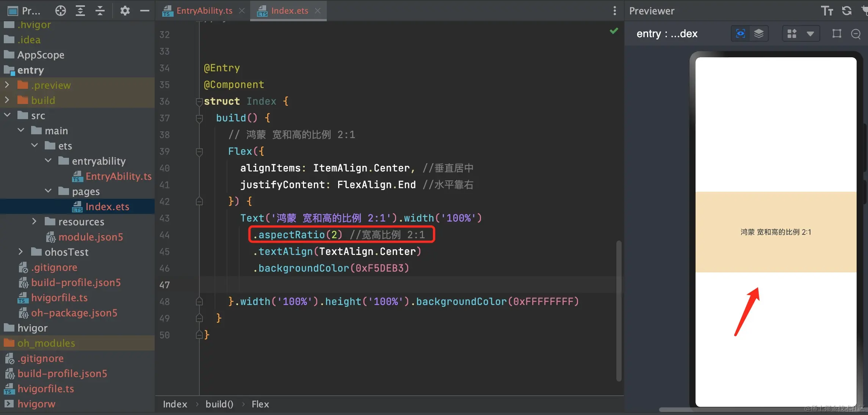Toggle the fold marker on struct Index line

click(199, 101)
